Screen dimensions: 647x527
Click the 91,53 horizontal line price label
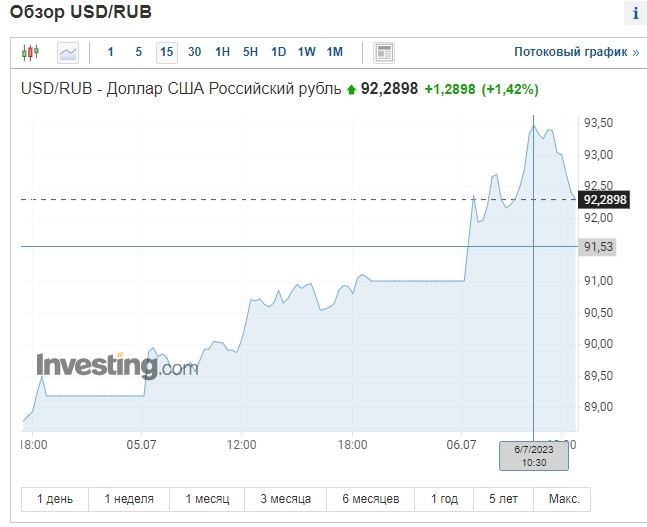click(598, 246)
